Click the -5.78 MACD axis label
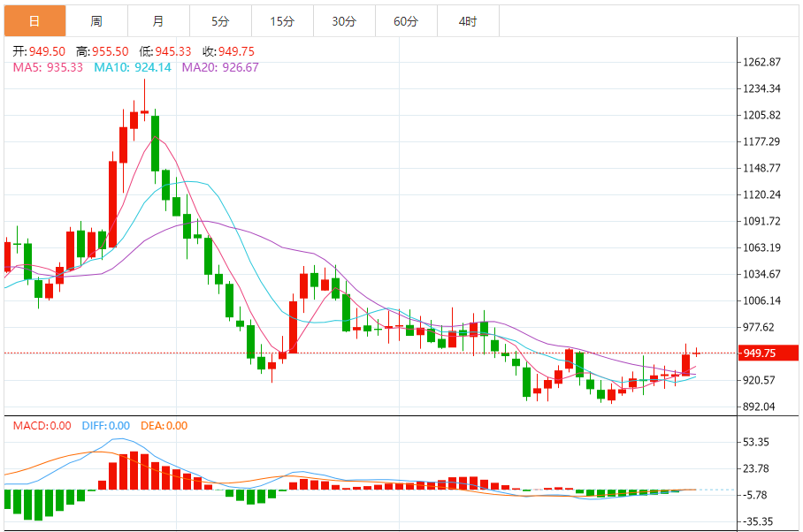This screenshot has height=532, width=803. tap(756, 495)
